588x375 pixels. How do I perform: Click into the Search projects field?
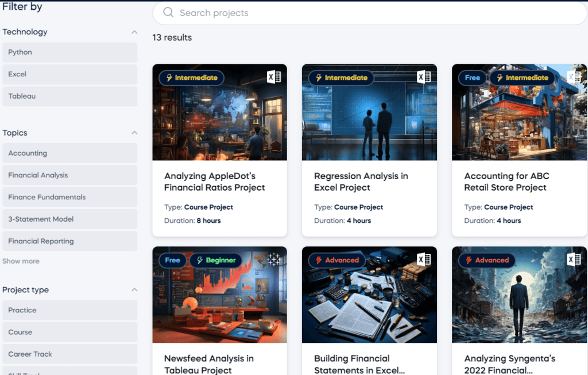click(370, 13)
